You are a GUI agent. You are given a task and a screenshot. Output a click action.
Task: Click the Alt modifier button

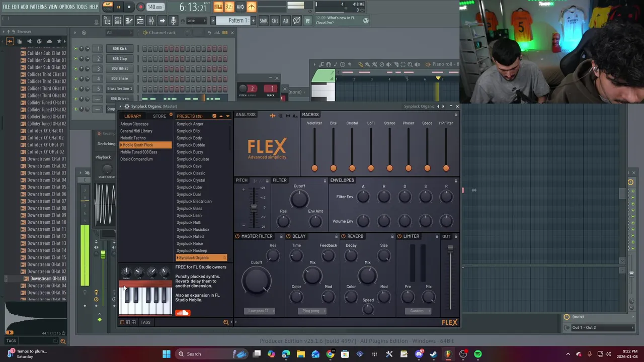(x=286, y=21)
